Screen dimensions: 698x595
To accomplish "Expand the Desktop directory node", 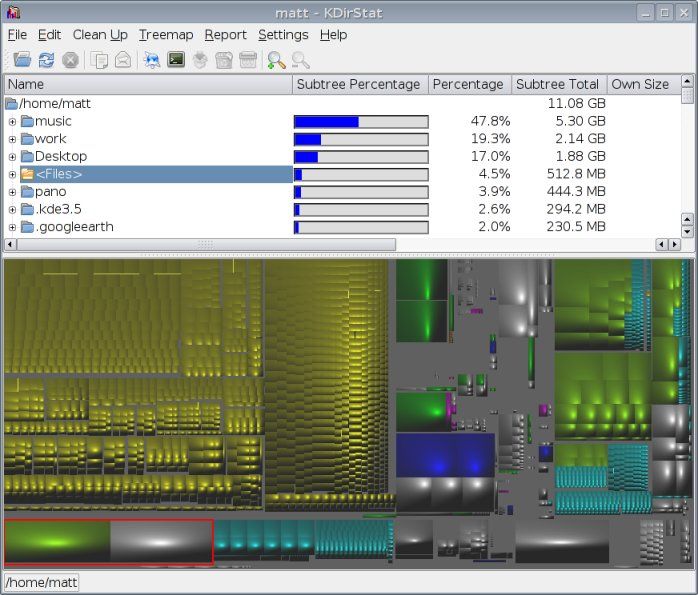I will point(12,157).
